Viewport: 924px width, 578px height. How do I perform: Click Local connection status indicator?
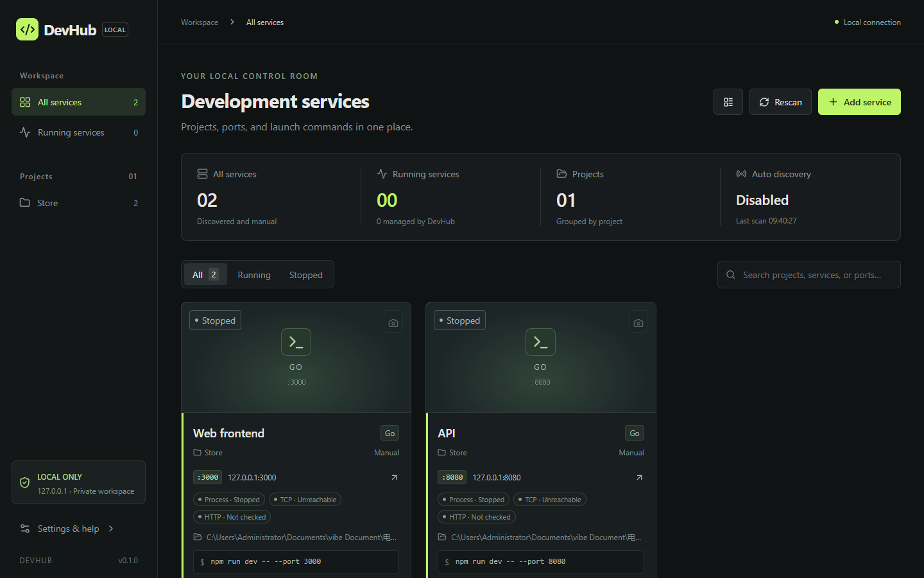click(x=868, y=22)
